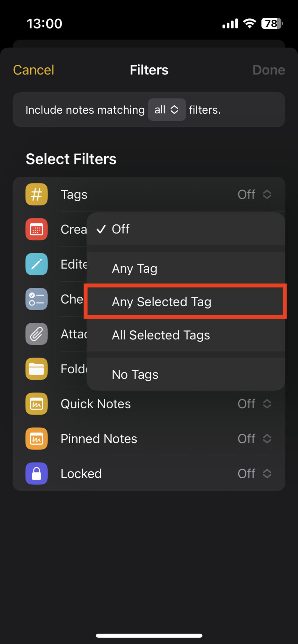Screen dimensions: 298x644
Task: Tap the Cancel button
Action: click(33, 70)
